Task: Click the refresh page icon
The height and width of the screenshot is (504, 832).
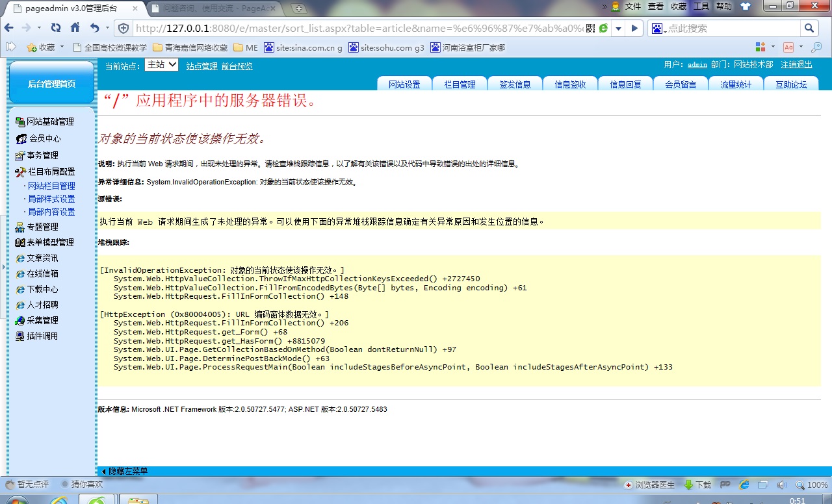Action: (56, 28)
